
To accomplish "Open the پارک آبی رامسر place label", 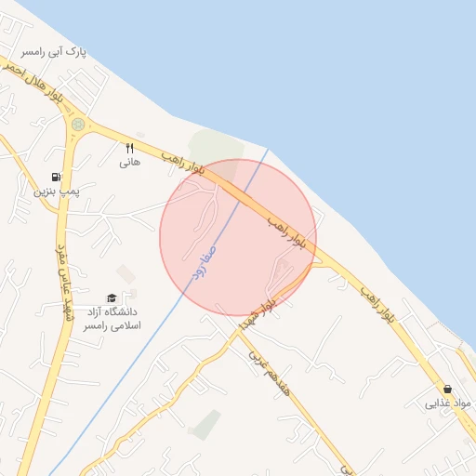I will [x=53, y=52].
